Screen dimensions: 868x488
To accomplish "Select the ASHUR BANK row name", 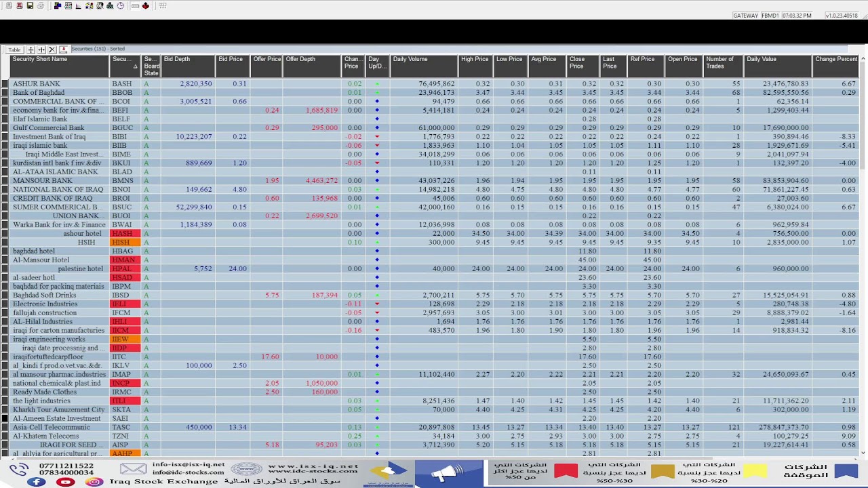I will click(x=37, y=84).
